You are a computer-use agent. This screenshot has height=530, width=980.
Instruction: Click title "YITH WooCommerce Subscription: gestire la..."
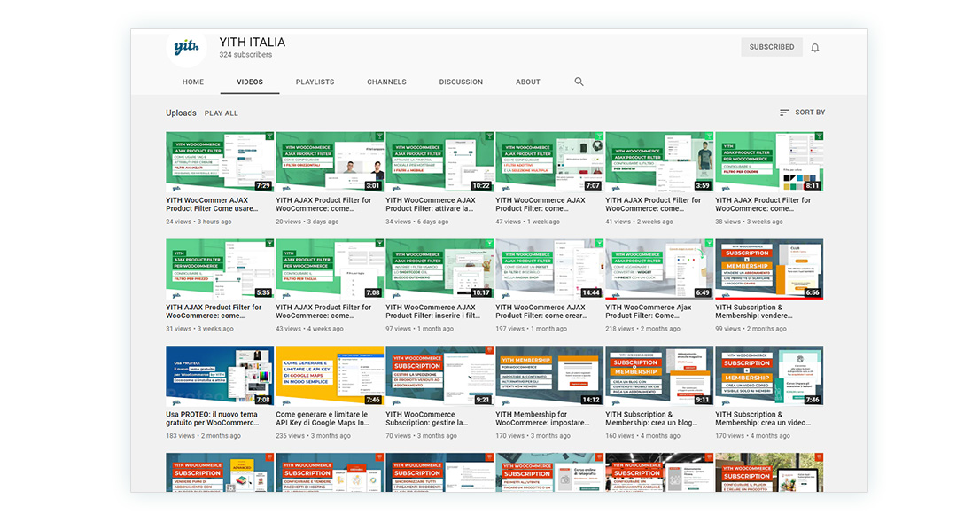pyautogui.click(x=427, y=418)
